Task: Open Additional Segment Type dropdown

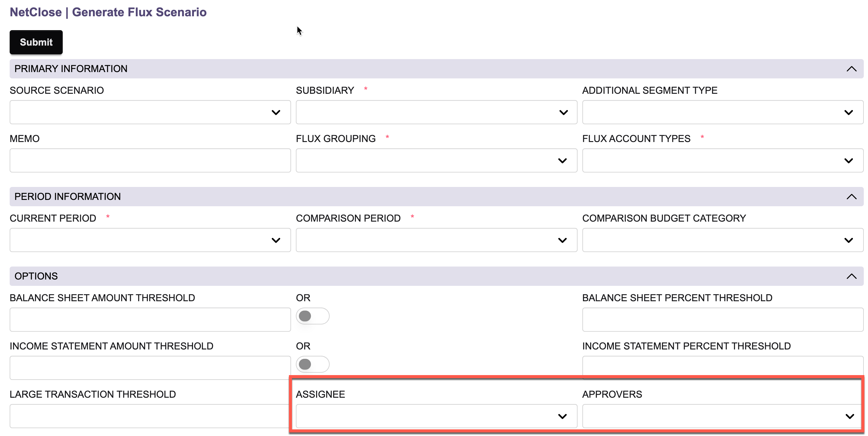Action: click(x=722, y=112)
